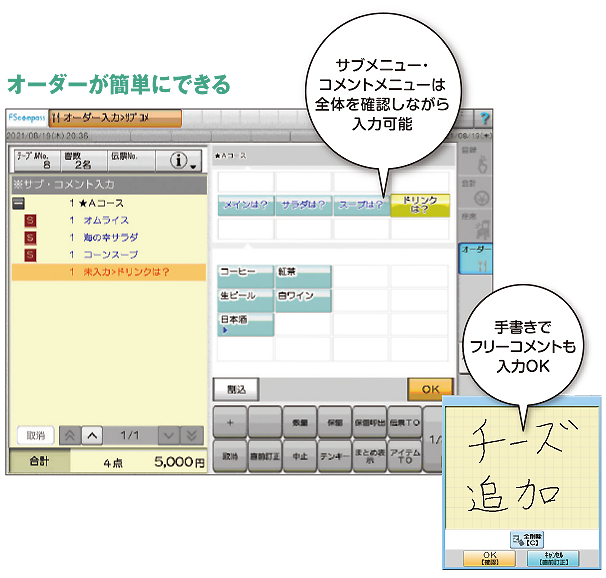Click the 合計 total label
This screenshot has height=578, width=606.
(x=39, y=461)
